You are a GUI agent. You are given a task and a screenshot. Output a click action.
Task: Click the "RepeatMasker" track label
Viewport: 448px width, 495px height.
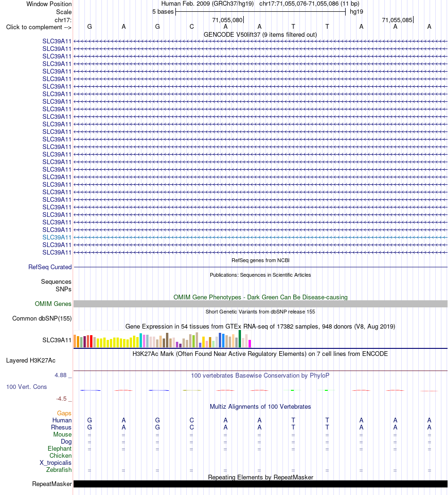(x=52, y=484)
